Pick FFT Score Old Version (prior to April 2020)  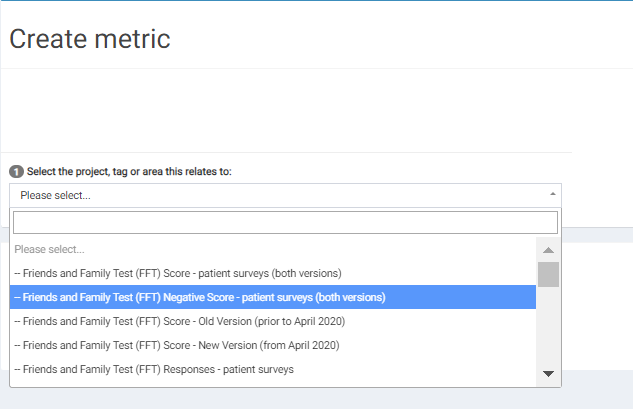point(180,321)
